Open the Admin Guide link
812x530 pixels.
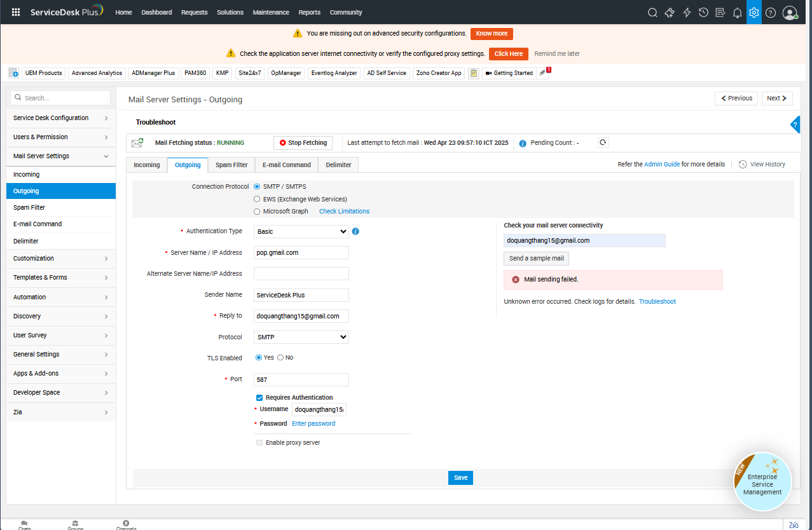click(662, 165)
